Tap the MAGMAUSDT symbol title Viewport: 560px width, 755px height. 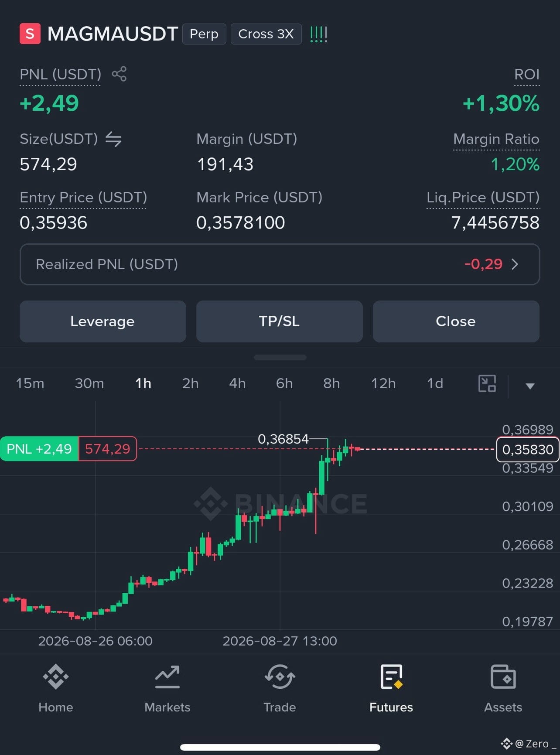tap(113, 34)
